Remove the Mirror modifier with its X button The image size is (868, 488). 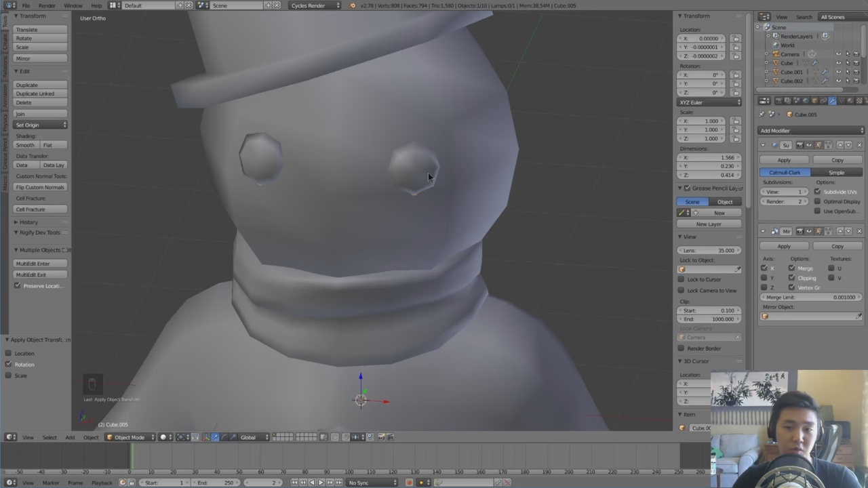pos(859,231)
